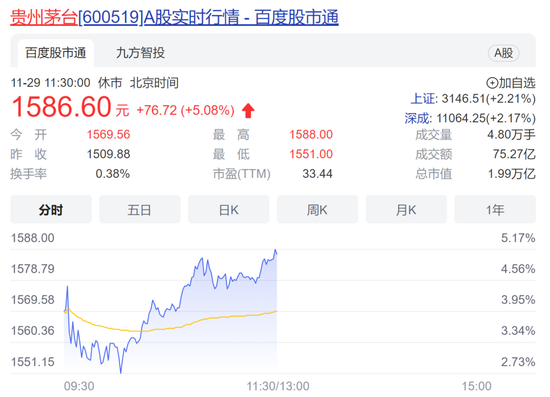Viewport: 550px width, 397px height.
Task: Click the chart percentage label 2.73%
Action: pyautogui.click(x=518, y=362)
